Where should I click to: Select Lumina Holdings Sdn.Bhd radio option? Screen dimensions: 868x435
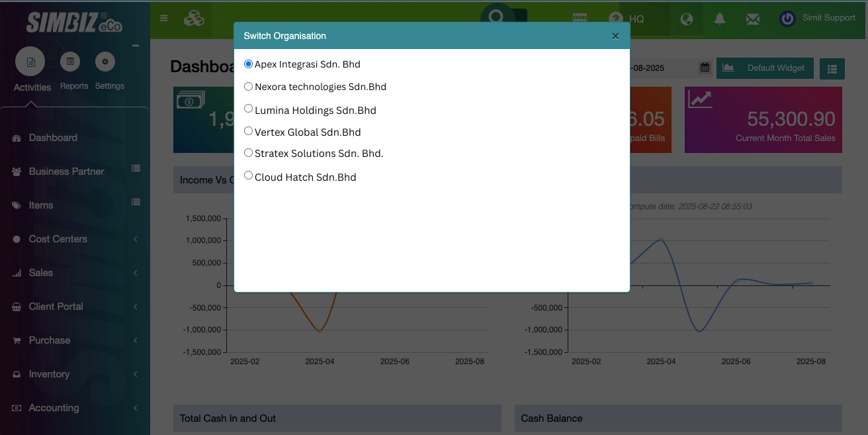[x=249, y=109]
